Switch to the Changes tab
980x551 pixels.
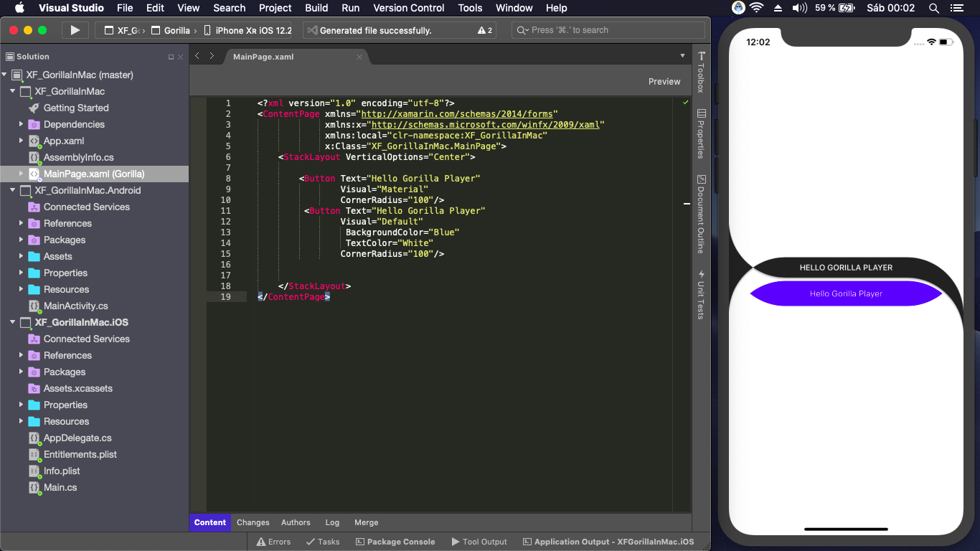(253, 522)
